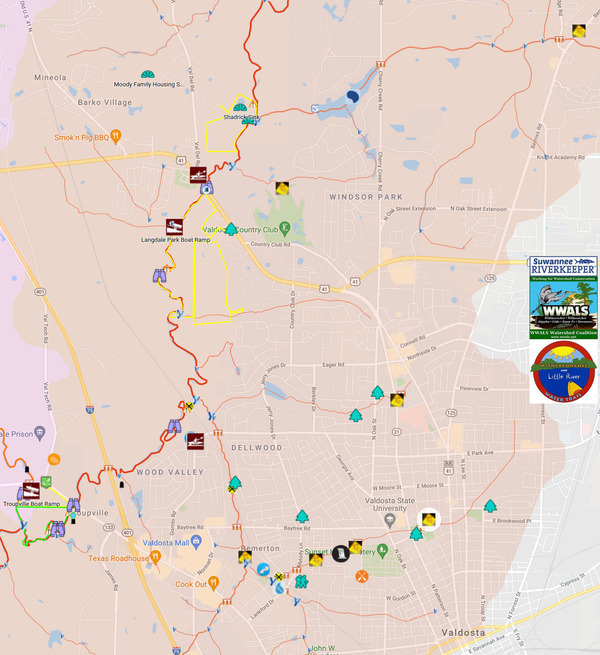The width and height of the screenshot is (600, 655).
Task: Select the black circle monument marker
Action: point(341,554)
